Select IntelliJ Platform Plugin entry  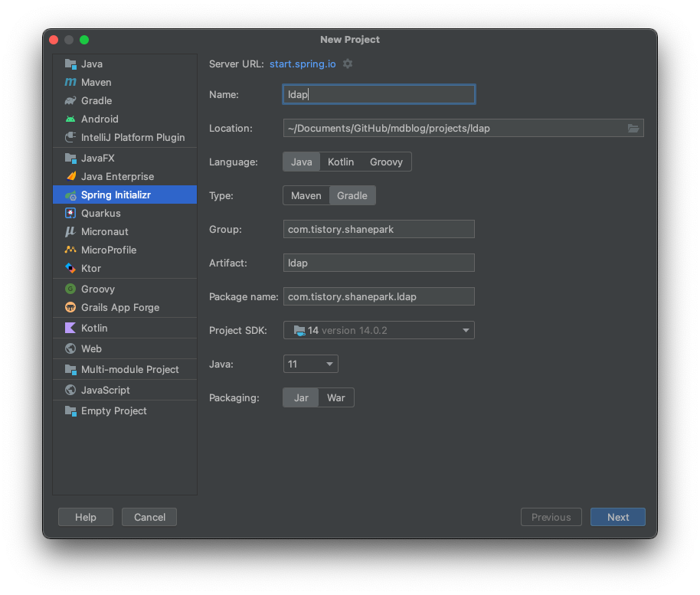[125, 137]
